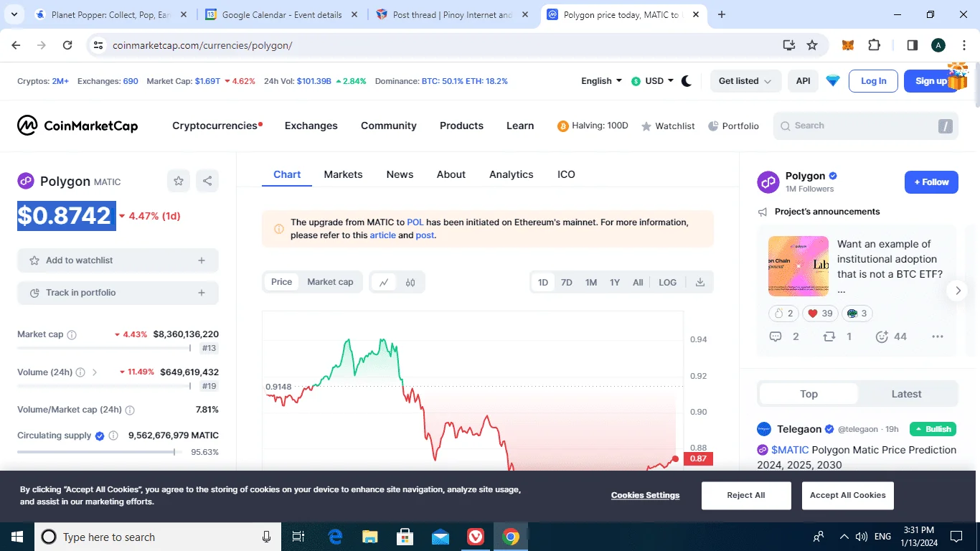Image resolution: width=980 pixels, height=551 pixels.
Task: Click the Search input field
Action: tap(866, 126)
